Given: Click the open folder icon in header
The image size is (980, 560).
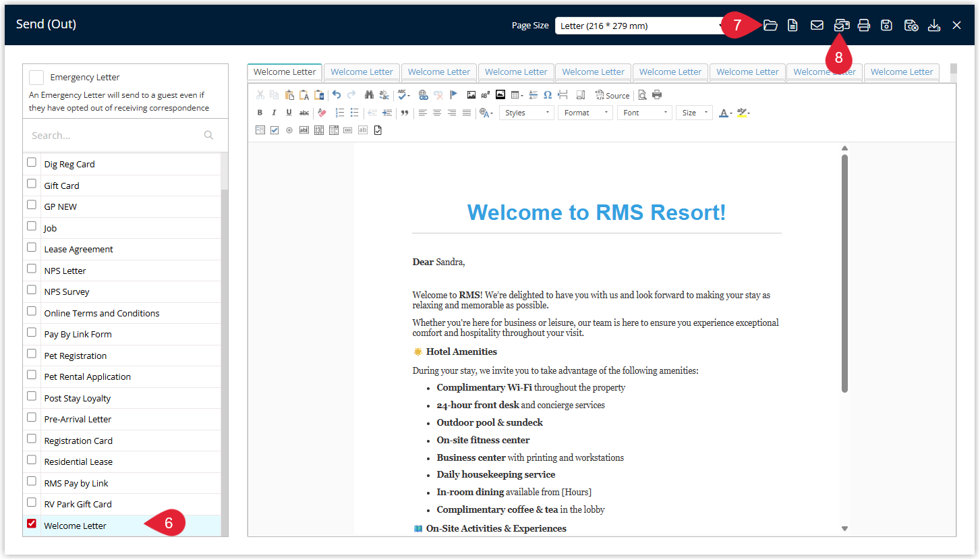Looking at the screenshot, I should coord(770,26).
